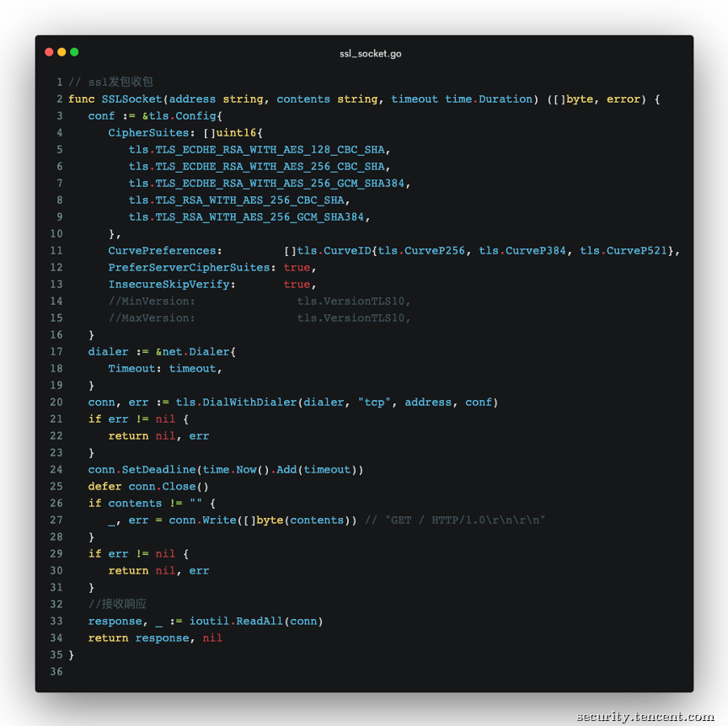Click line number 10
Viewport: 728px width, 726px height.
[x=56, y=234]
